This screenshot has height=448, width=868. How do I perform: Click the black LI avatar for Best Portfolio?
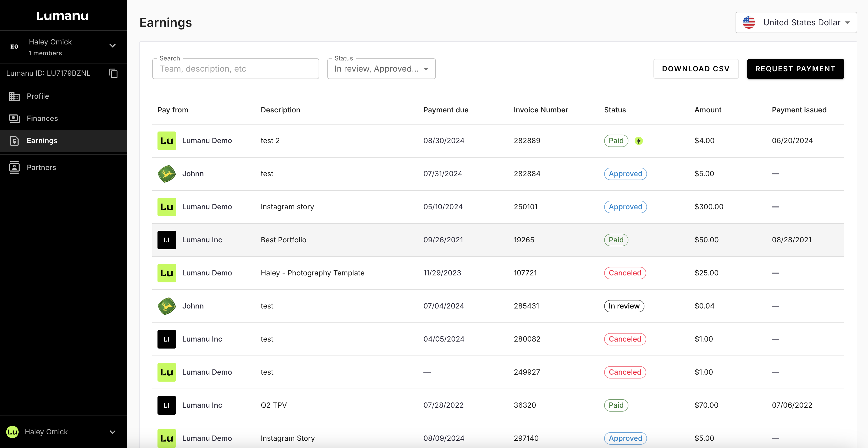pyautogui.click(x=167, y=240)
